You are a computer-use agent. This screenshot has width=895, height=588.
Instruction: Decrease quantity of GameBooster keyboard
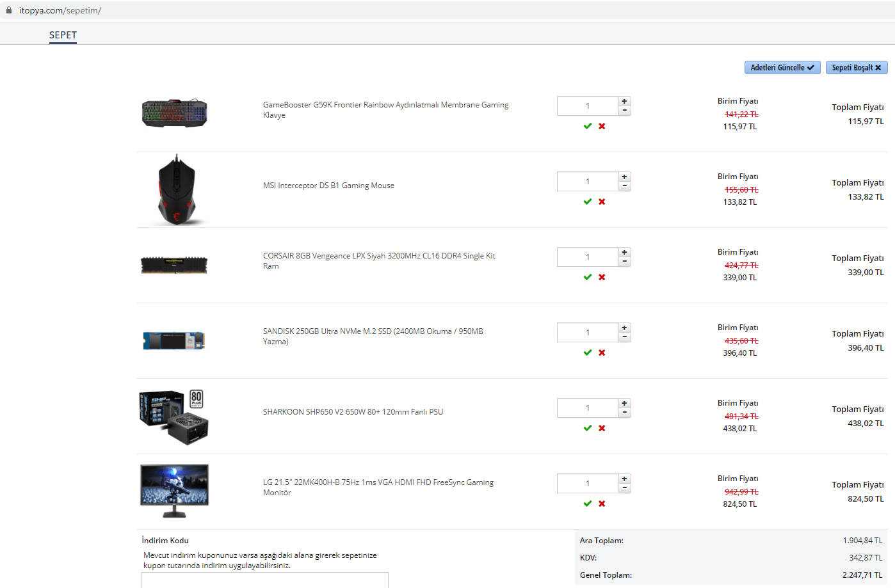tap(625, 111)
